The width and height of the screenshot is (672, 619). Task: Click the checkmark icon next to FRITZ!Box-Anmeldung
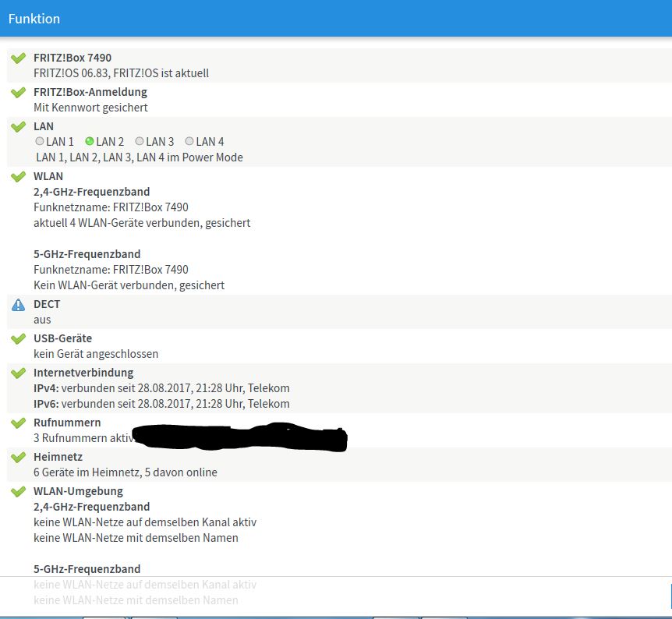click(18, 92)
